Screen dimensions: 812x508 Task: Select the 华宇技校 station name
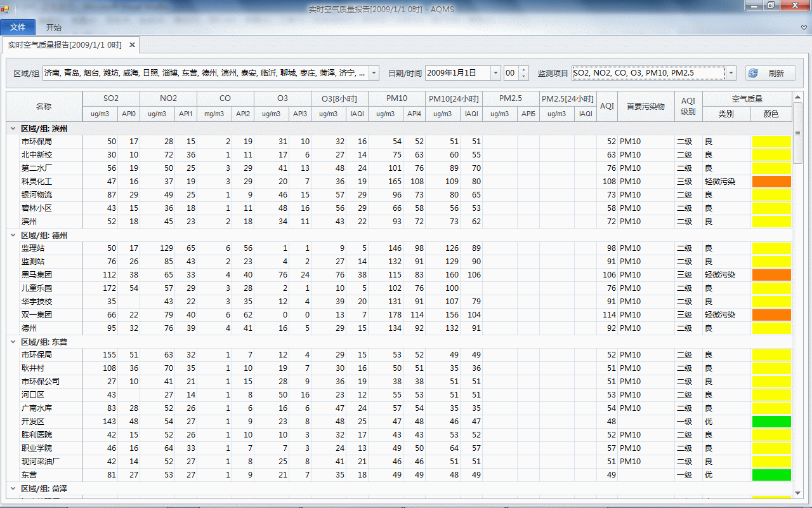[37, 302]
